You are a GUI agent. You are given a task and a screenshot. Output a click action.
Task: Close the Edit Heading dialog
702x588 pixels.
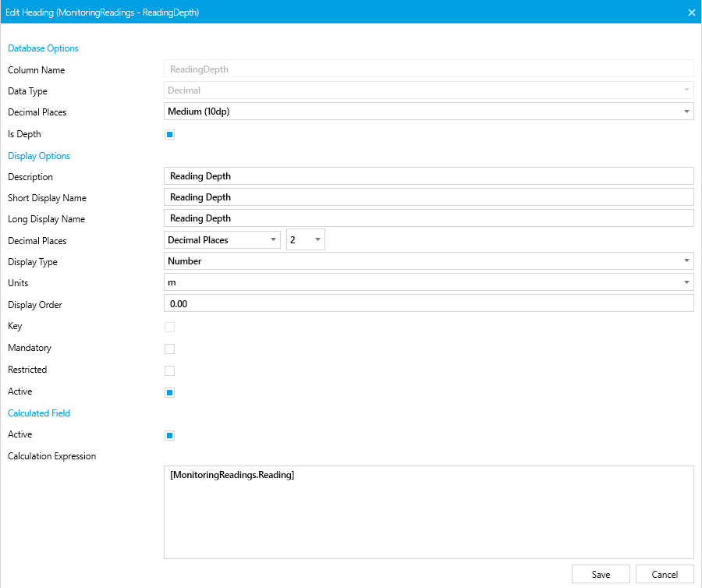click(x=691, y=12)
